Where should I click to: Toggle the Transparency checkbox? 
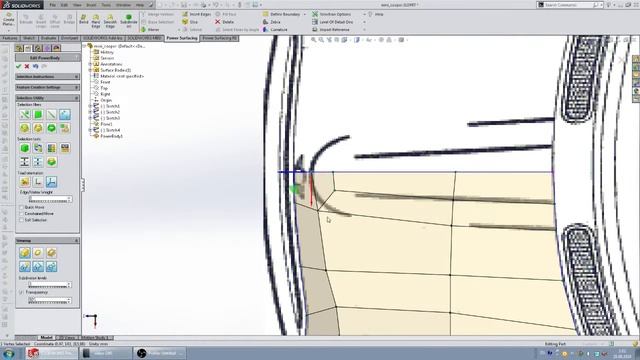pos(22,292)
